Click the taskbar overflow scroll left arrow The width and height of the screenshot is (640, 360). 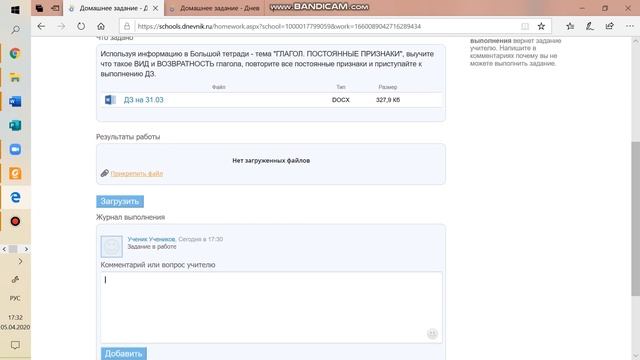click(x=4, y=249)
